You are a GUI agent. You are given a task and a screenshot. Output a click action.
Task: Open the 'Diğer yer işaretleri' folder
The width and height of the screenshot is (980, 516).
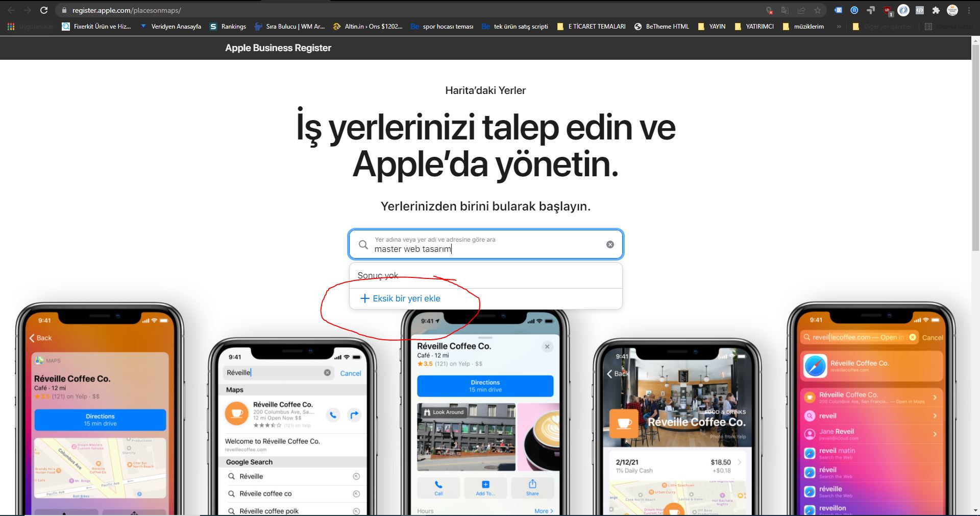[883, 27]
